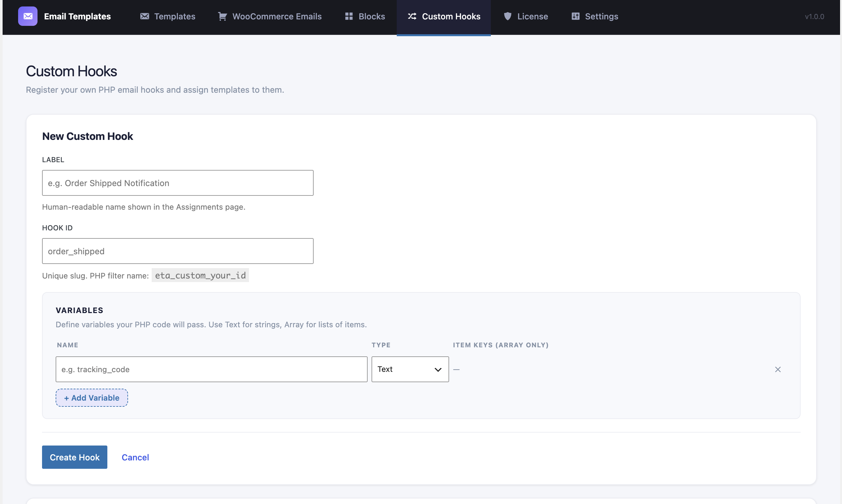
Task: Go to the Blocks tab
Action: pyautogui.click(x=365, y=16)
